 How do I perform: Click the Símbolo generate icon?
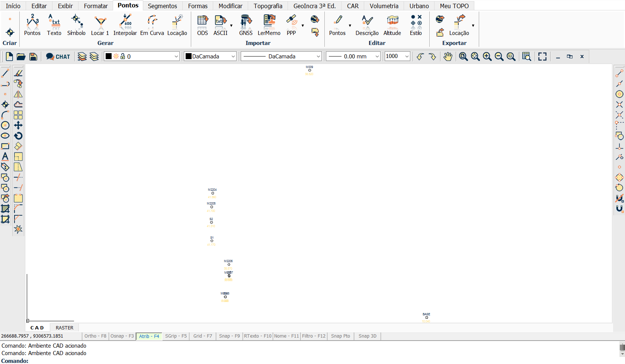pyautogui.click(x=76, y=25)
